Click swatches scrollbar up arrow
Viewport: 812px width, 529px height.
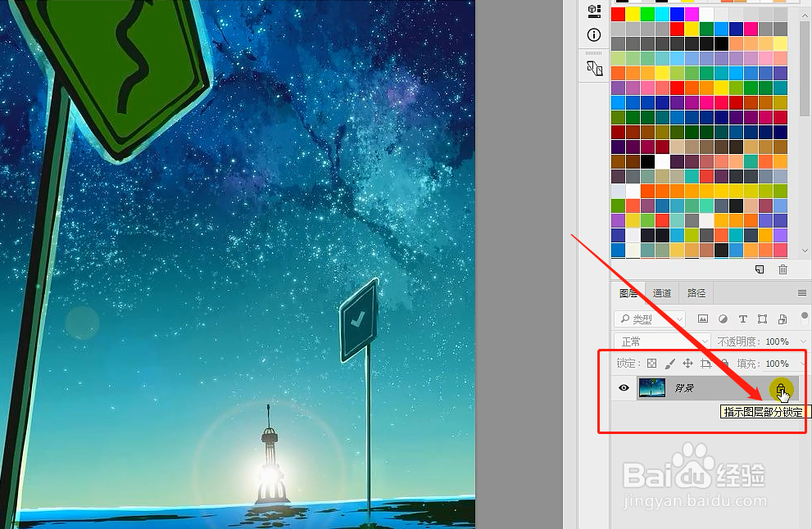click(805, 16)
